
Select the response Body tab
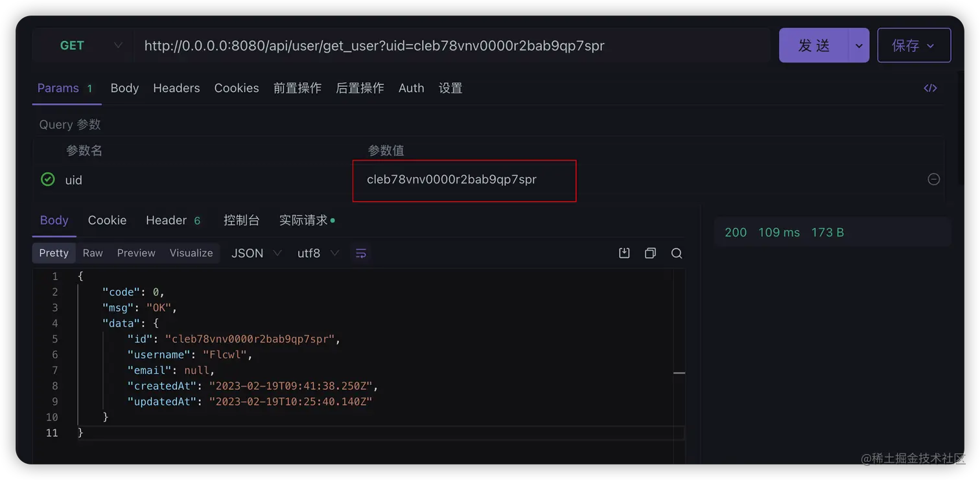[x=54, y=220]
